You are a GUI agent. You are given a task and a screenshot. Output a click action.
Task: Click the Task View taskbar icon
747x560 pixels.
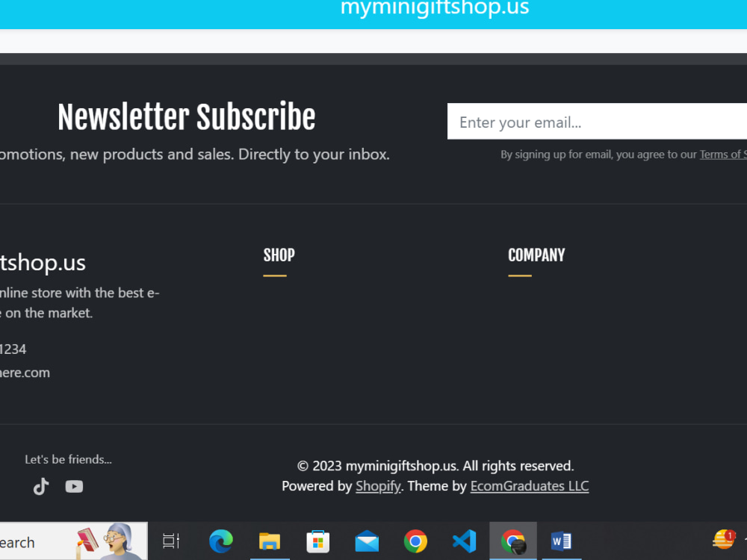(171, 541)
